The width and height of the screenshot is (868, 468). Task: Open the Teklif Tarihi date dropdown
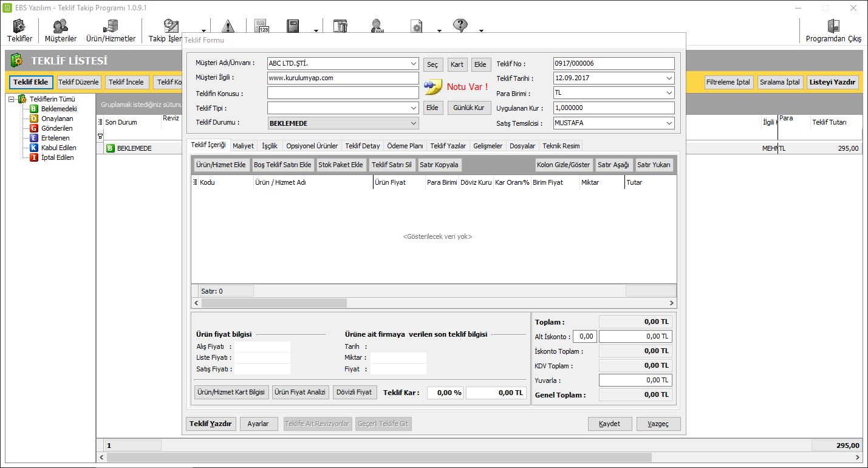669,78
